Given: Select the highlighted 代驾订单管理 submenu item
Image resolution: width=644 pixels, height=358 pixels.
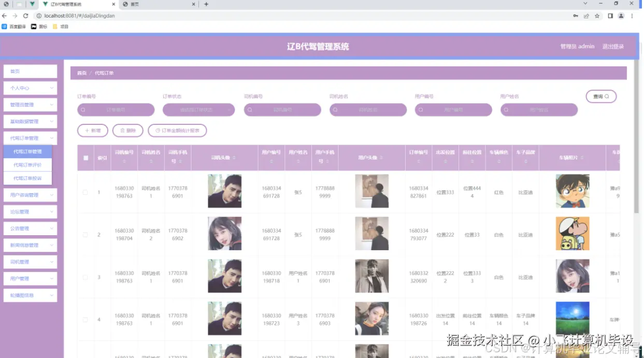Looking at the screenshot, I should tap(28, 152).
